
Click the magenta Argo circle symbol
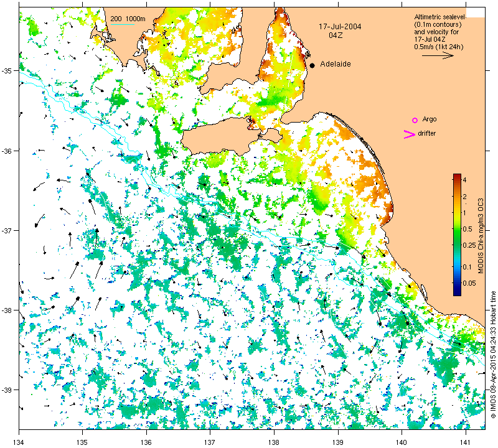(415, 120)
